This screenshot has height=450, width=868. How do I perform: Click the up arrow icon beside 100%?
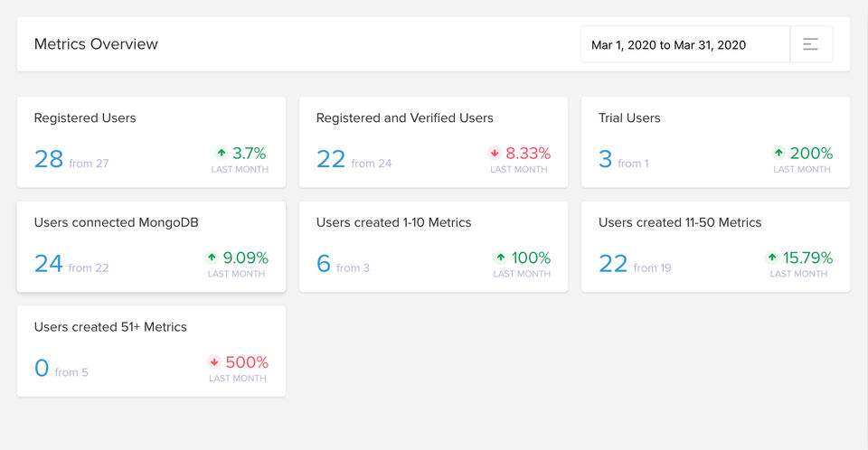500,257
